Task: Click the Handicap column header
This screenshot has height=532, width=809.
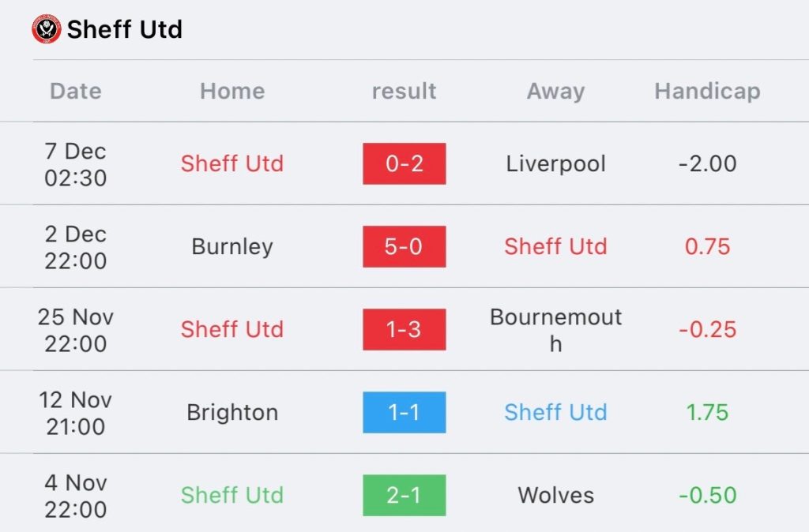Action: (707, 92)
